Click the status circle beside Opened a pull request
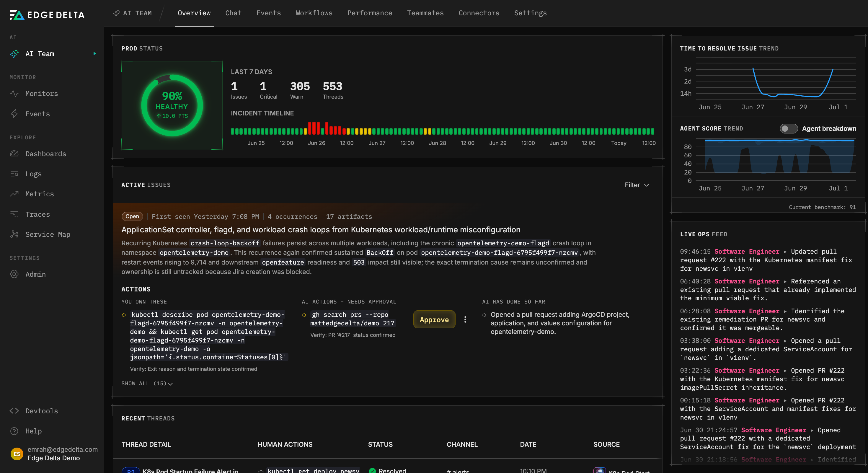 coord(484,315)
